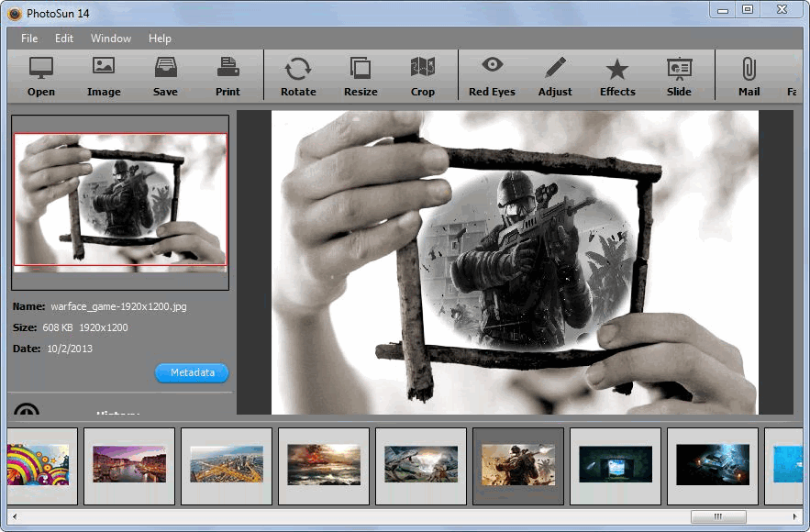The image size is (810, 532).
Task: Select the dark blue car thumbnail
Action: pos(713,464)
